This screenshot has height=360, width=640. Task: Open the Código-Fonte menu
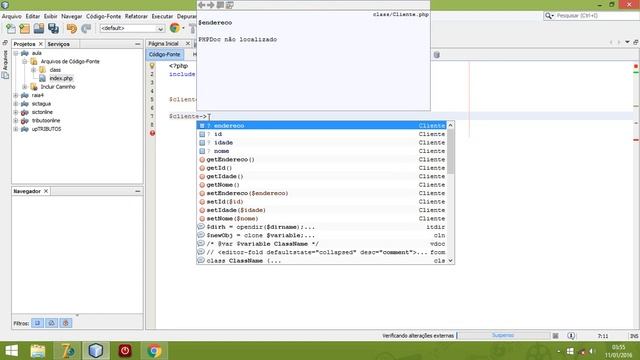[103, 16]
